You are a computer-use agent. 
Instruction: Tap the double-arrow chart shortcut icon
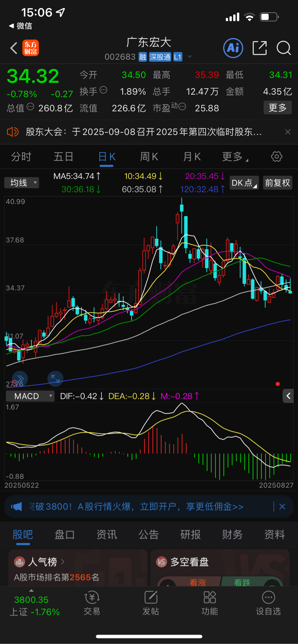click(20, 379)
